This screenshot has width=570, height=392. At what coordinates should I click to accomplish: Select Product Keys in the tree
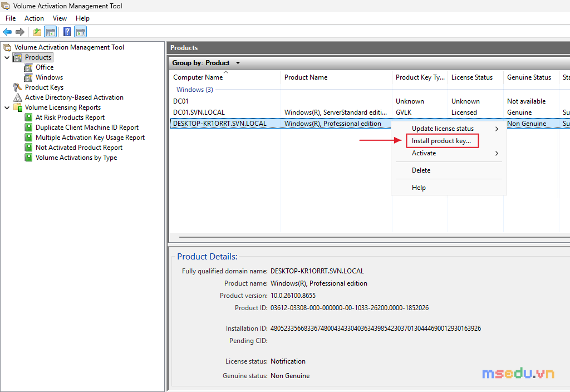click(x=44, y=87)
